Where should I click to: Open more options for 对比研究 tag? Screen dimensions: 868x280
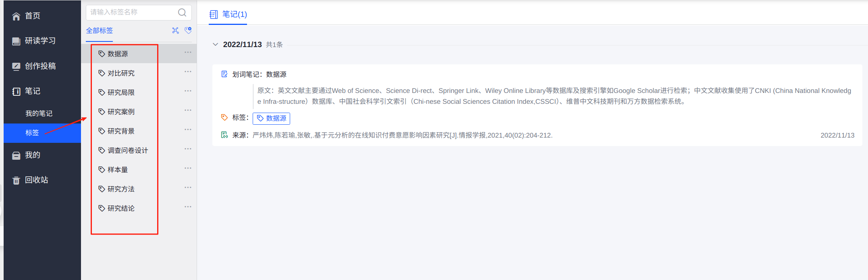pos(188,72)
